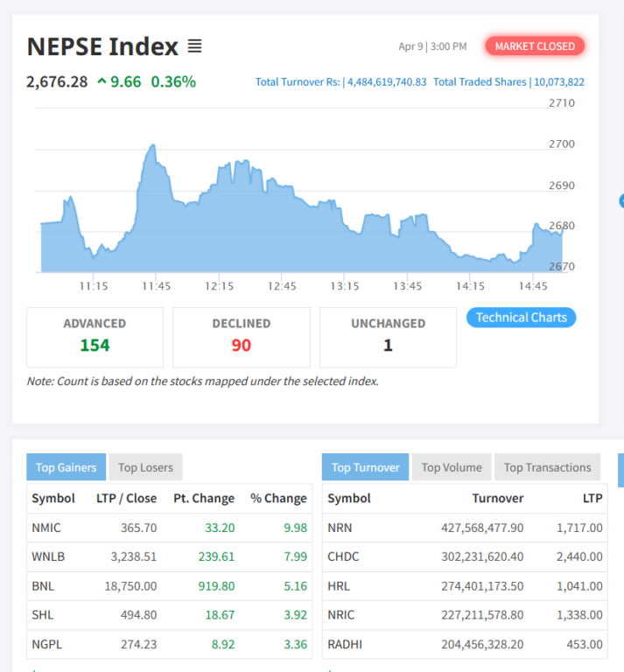Image resolution: width=624 pixels, height=672 pixels.
Task: Select the Top Turnover tab
Action: [365, 467]
